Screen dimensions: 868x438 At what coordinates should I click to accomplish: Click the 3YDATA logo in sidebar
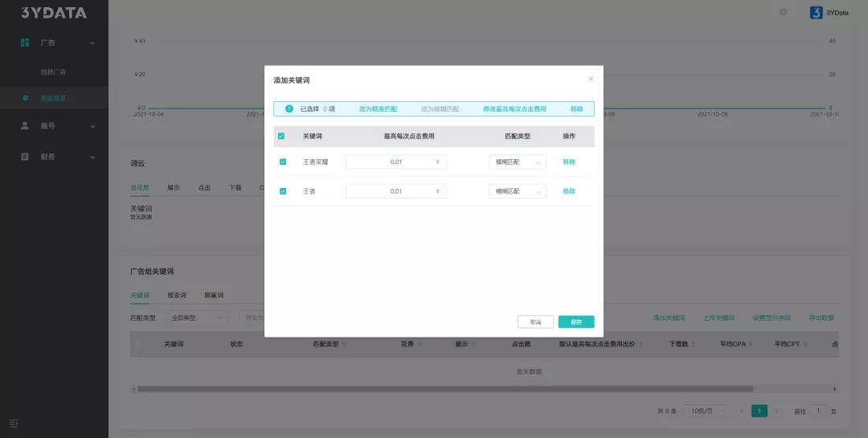[54, 13]
